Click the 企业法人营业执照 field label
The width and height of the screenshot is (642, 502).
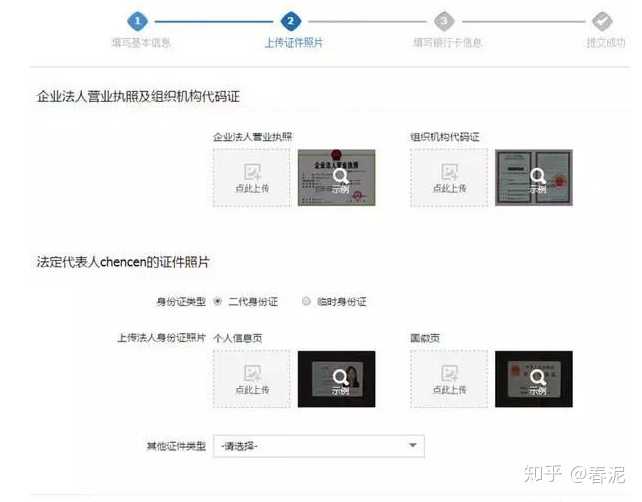(x=253, y=137)
